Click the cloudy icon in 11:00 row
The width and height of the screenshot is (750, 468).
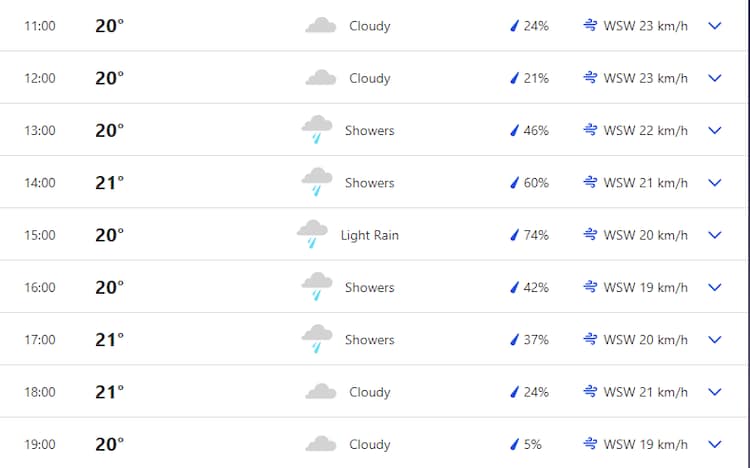pyautogui.click(x=320, y=26)
